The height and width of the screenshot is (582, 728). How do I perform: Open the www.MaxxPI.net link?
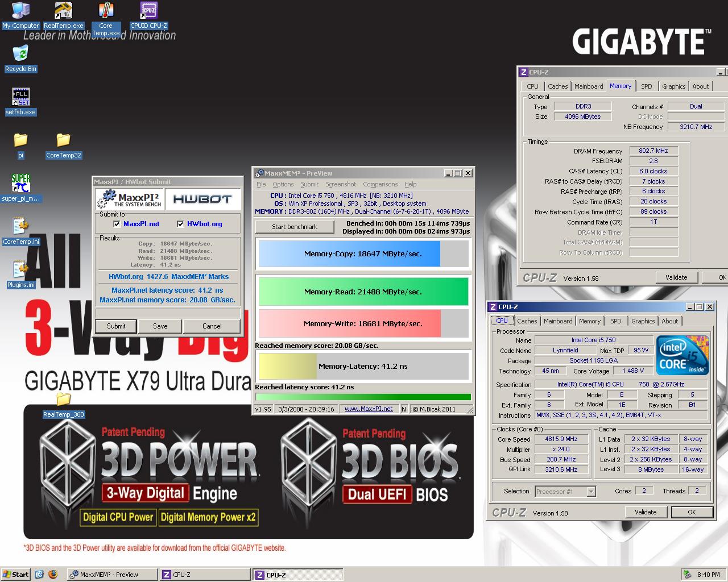click(369, 409)
